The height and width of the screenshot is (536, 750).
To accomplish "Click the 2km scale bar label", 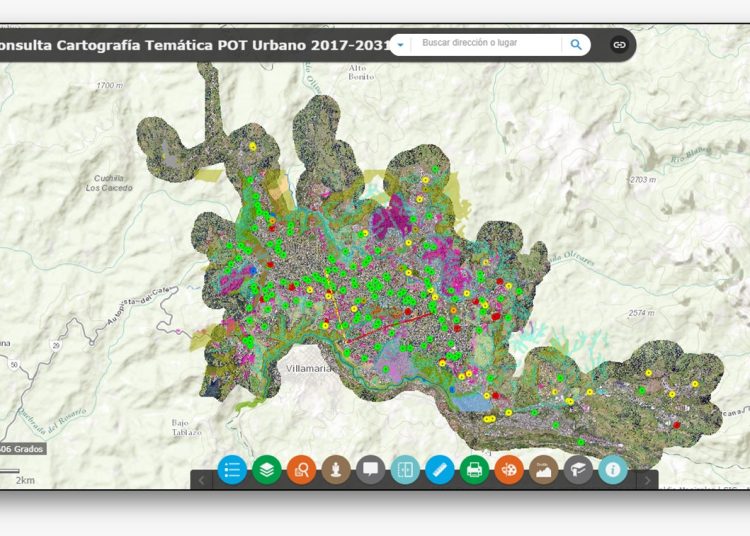I will coord(25,480).
